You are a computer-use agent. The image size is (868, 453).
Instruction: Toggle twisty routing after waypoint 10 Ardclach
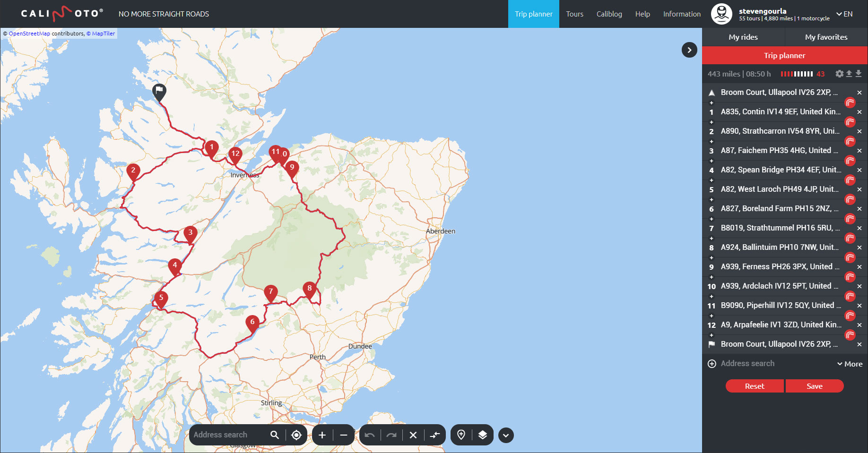click(x=850, y=296)
